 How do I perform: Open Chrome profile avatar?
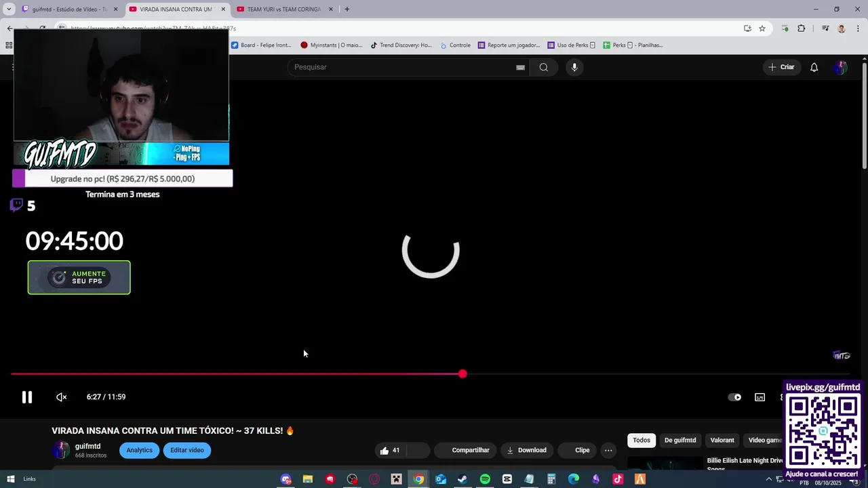[x=842, y=28]
